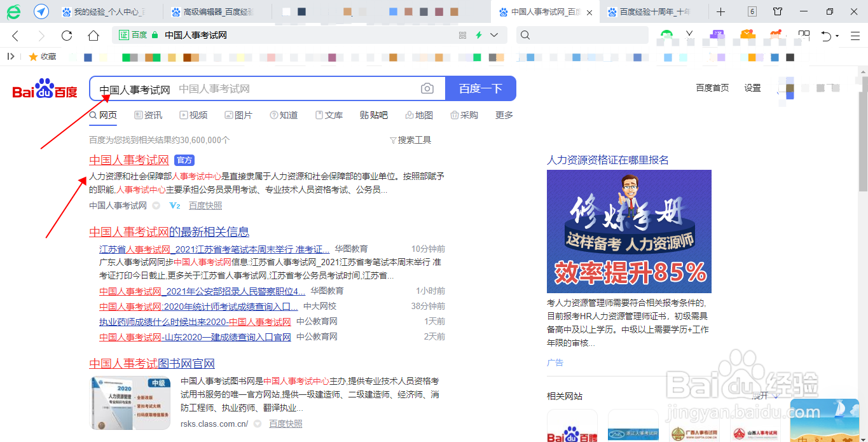
Task: Open 中国人事考试网的最新相关信息 heading
Action: 169,232
